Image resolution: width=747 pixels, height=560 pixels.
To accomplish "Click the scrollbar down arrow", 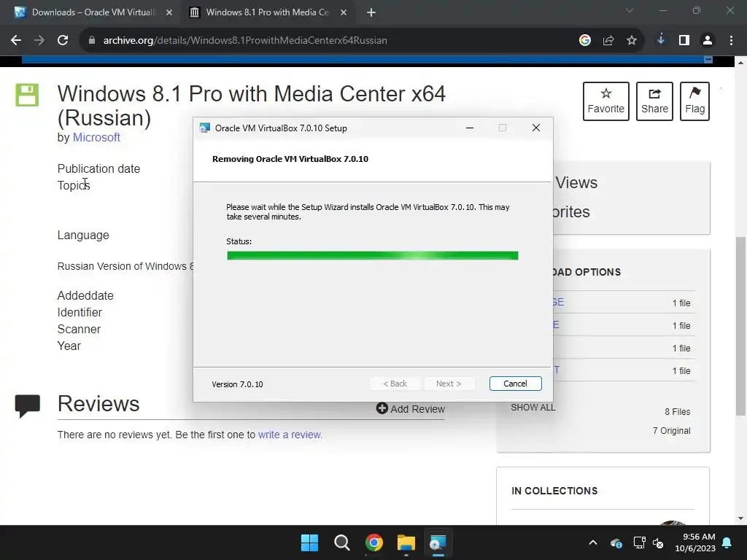I will (x=741, y=518).
